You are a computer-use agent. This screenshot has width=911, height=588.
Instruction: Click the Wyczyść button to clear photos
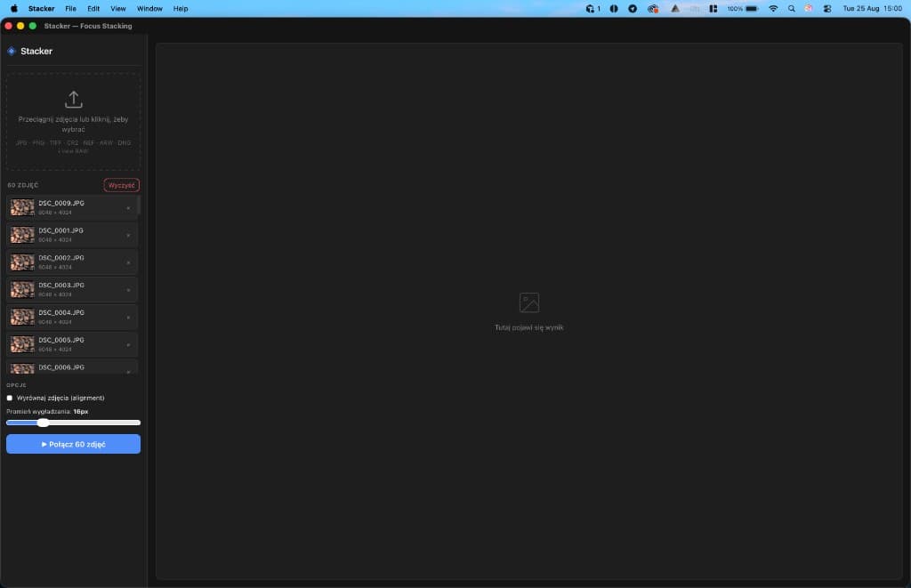121,185
